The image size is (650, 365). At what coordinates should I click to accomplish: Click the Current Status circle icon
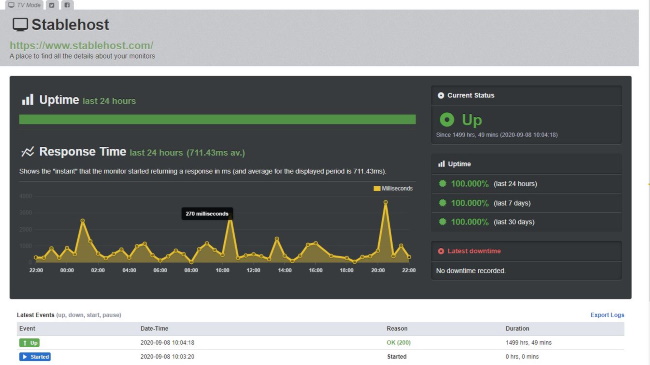(x=441, y=95)
